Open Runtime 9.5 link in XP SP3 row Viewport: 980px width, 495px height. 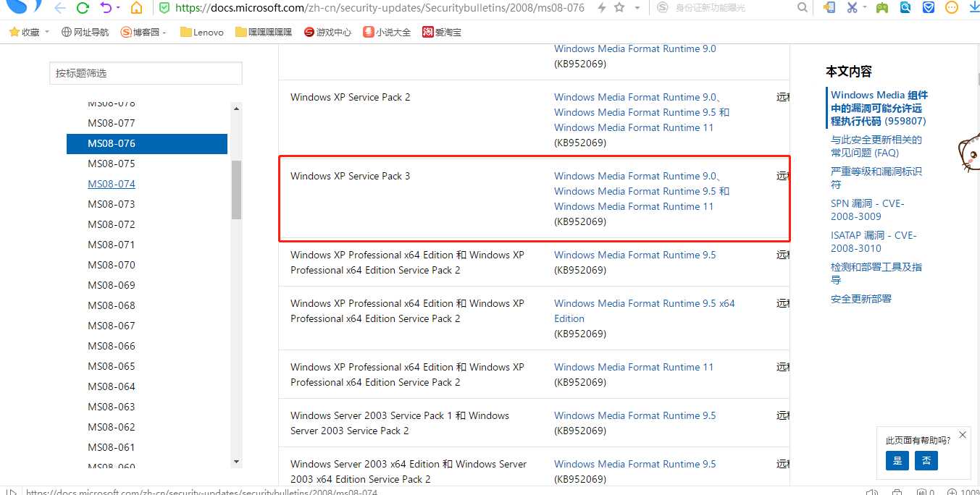pyautogui.click(x=635, y=191)
